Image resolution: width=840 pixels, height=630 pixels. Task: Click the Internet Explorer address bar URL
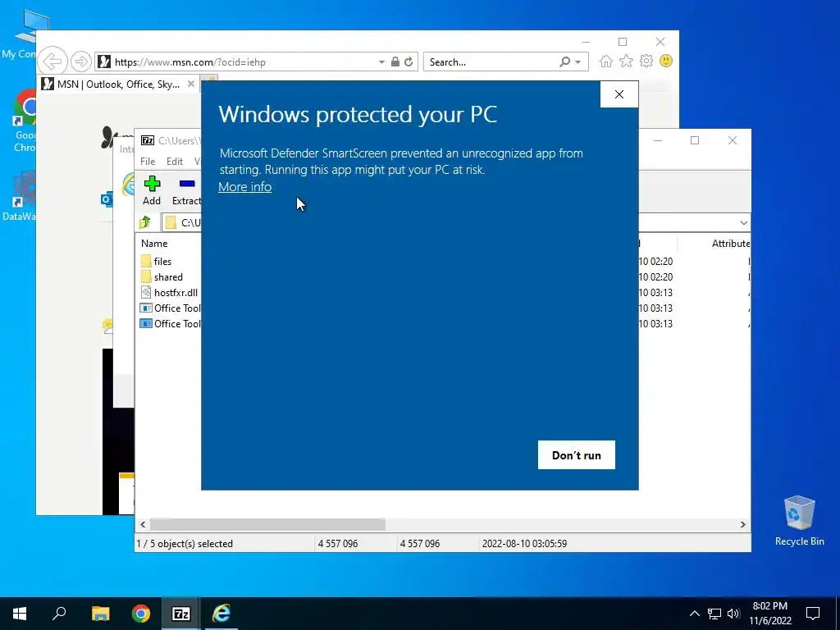coord(190,62)
